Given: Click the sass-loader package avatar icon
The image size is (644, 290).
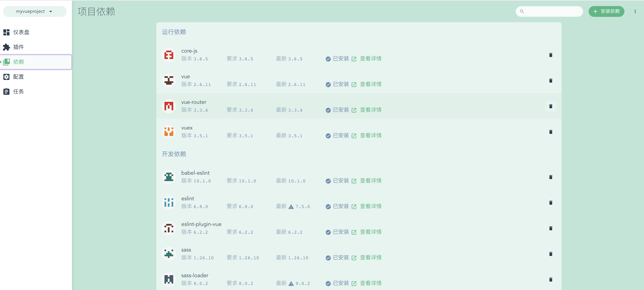Looking at the screenshot, I should (169, 280).
